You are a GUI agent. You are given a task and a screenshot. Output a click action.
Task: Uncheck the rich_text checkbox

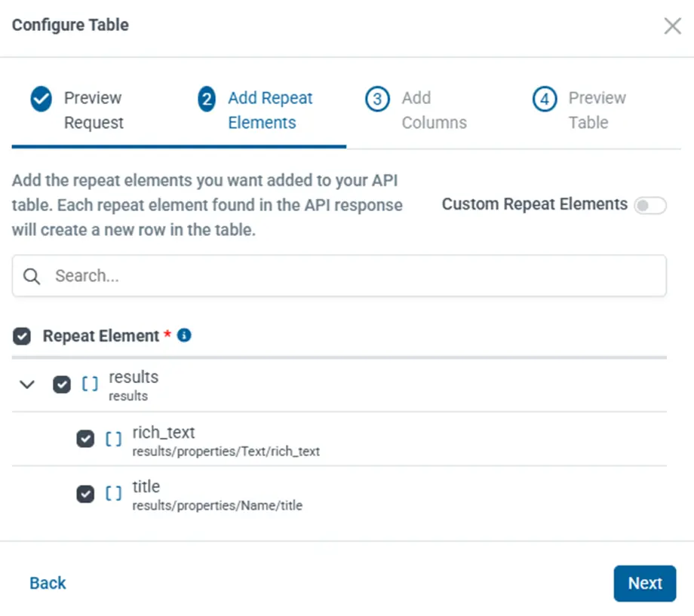pos(85,439)
